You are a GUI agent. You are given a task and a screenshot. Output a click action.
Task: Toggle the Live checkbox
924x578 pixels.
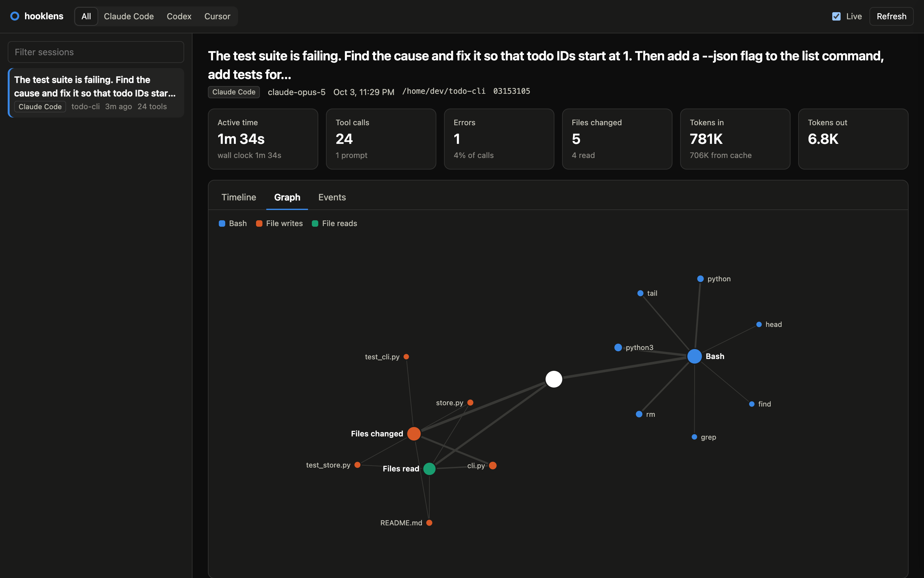[x=836, y=16]
